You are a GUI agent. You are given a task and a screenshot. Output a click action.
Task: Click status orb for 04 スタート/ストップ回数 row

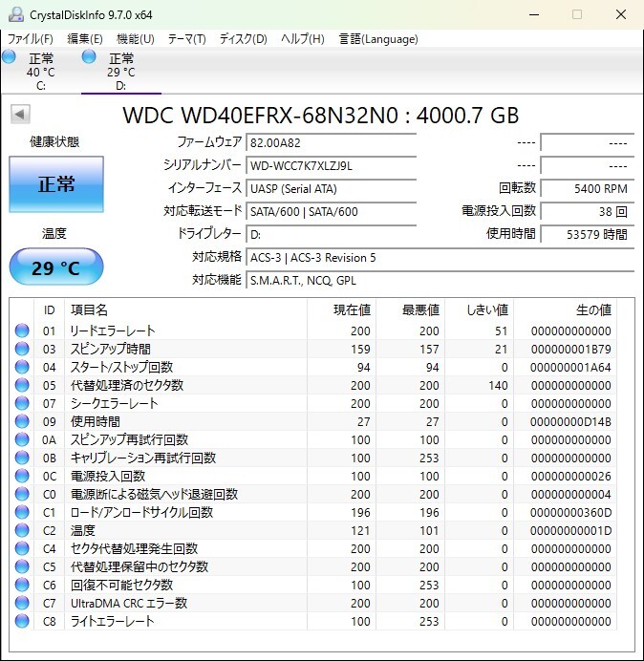(x=22, y=367)
